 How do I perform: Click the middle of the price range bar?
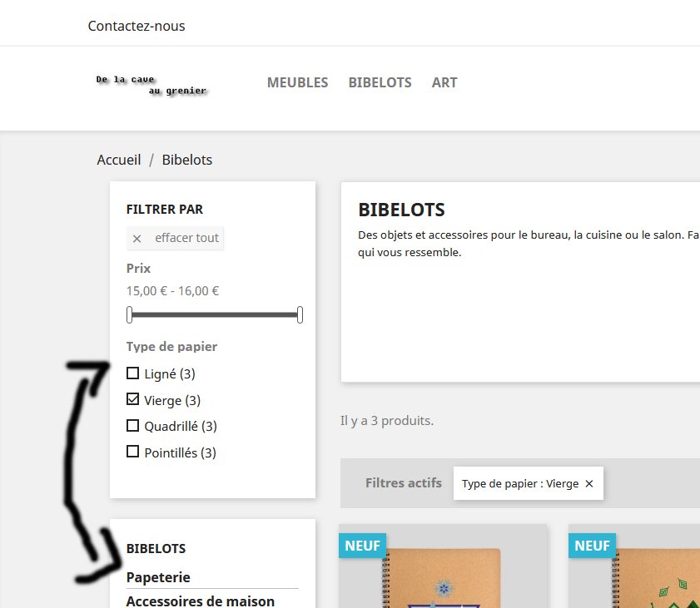pyautogui.click(x=215, y=314)
